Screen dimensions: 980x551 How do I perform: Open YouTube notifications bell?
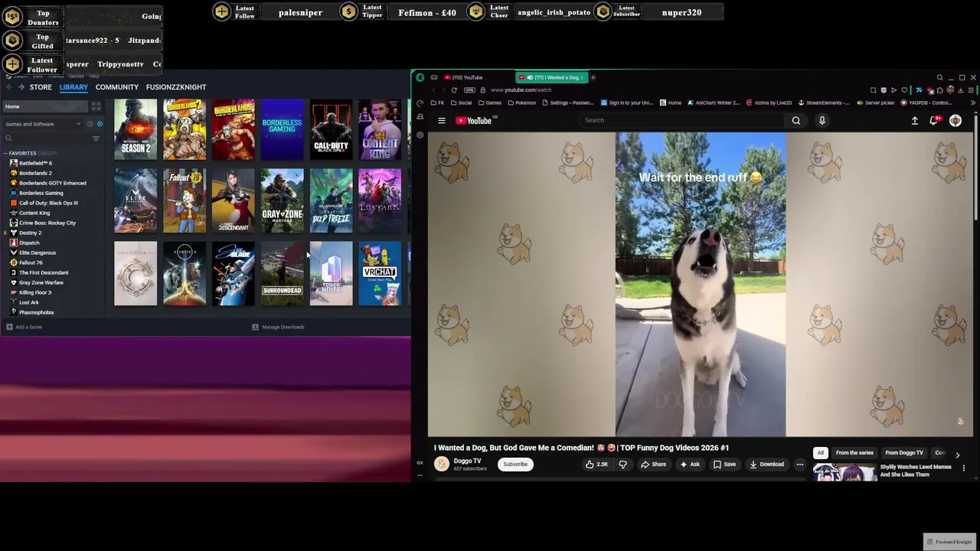pyautogui.click(x=934, y=120)
